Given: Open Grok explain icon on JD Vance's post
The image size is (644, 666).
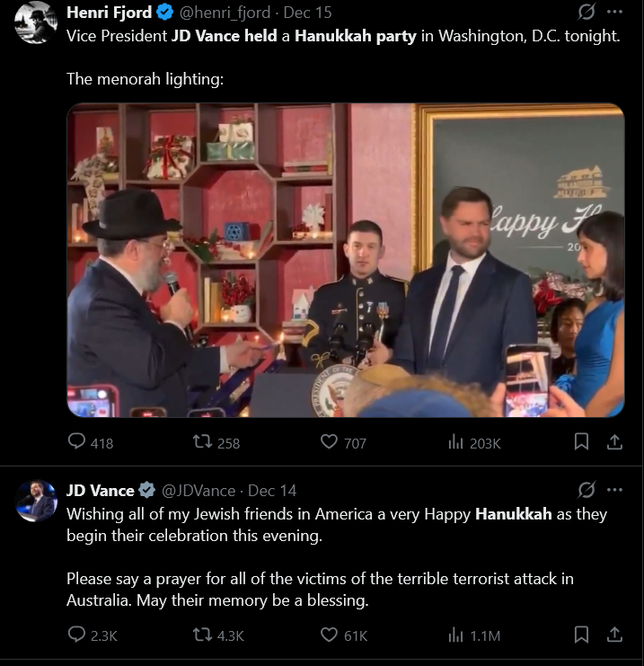Looking at the screenshot, I should (x=587, y=490).
